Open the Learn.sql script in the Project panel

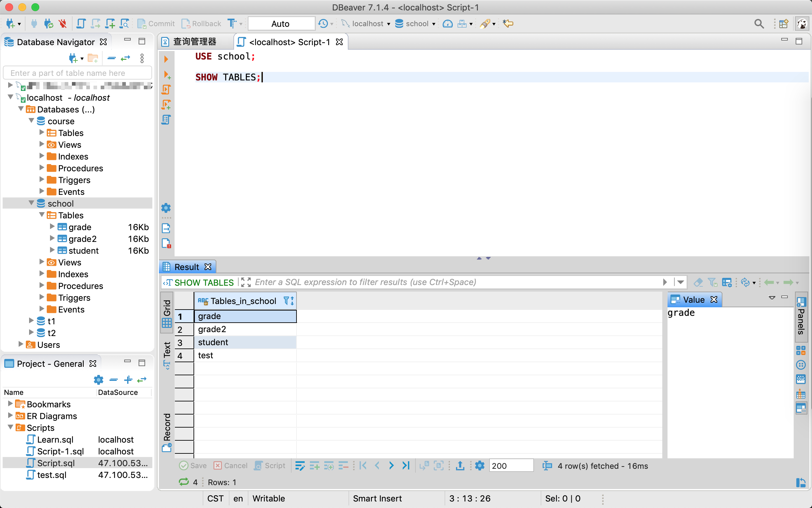coord(55,439)
